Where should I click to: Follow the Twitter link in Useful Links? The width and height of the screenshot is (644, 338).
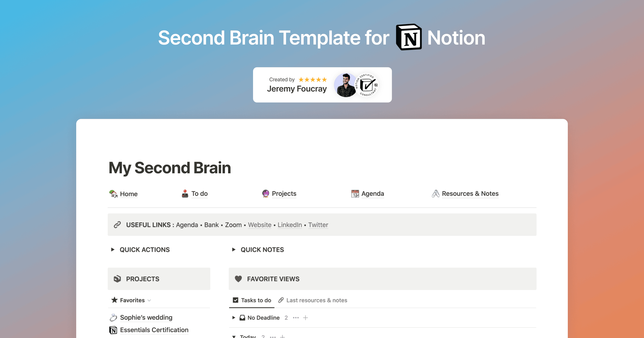[x=318, y=225]
